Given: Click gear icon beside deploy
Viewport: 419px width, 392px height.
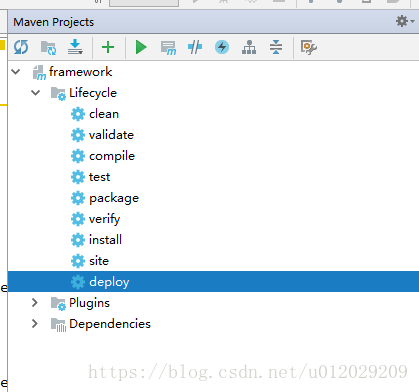Looking at the screenshot, I should (x=78, y=282).
